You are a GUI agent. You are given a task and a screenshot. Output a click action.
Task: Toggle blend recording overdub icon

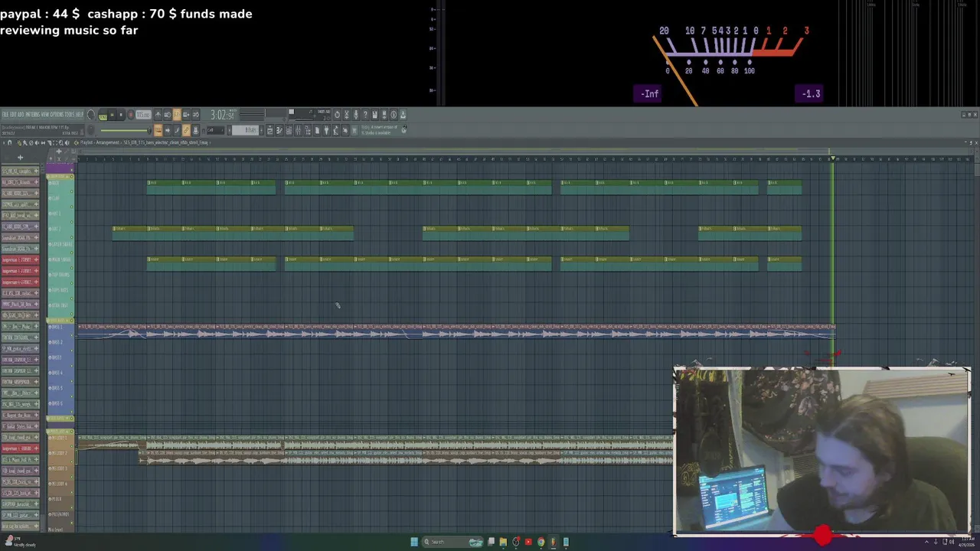186,114
